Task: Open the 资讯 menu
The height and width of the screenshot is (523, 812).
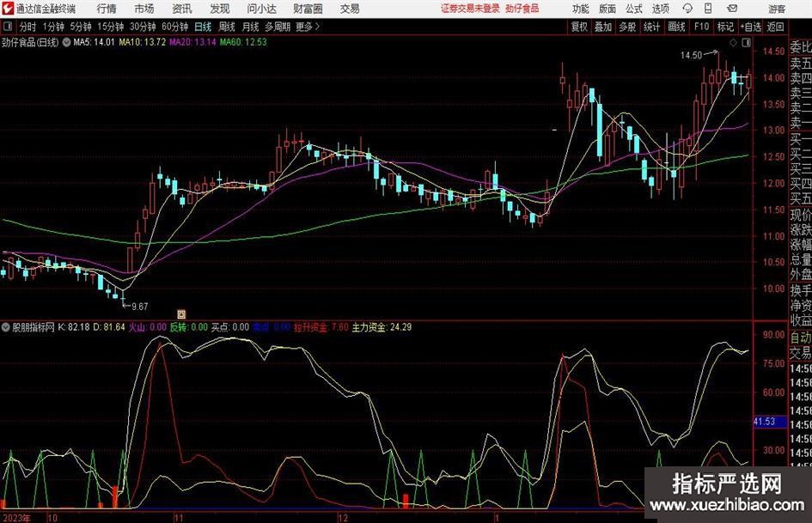Action: pyautogui.click(x=182, y=9)
